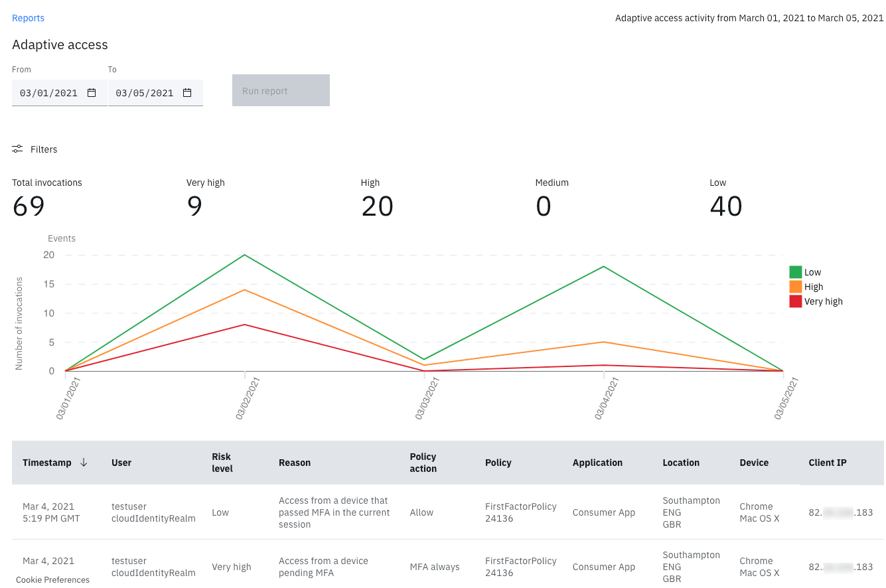Open Cookie Preferences
This screenshot has width=886, height=588.
[x=52, y=580]
